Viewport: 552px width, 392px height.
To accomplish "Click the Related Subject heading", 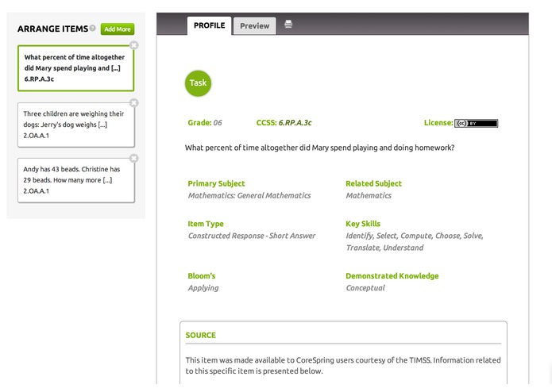I will (373, 183).
